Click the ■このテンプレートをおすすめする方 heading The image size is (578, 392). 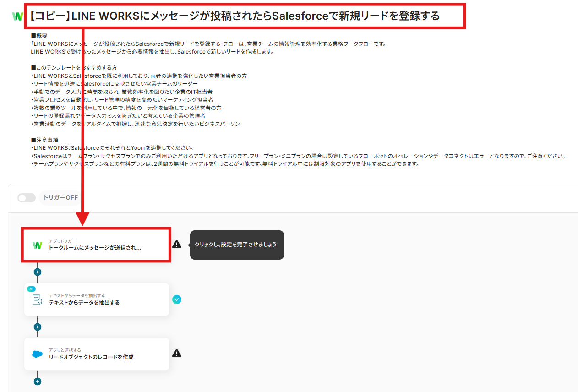74,68
